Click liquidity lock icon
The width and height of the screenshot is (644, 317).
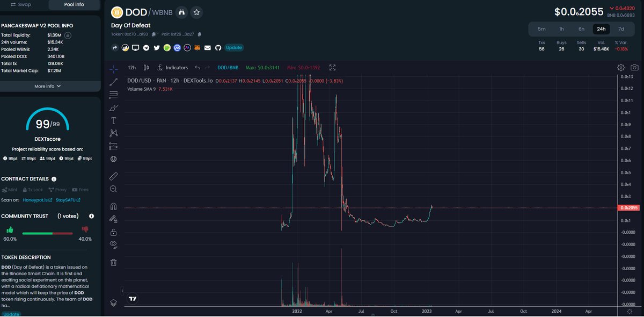pos(68,35)
